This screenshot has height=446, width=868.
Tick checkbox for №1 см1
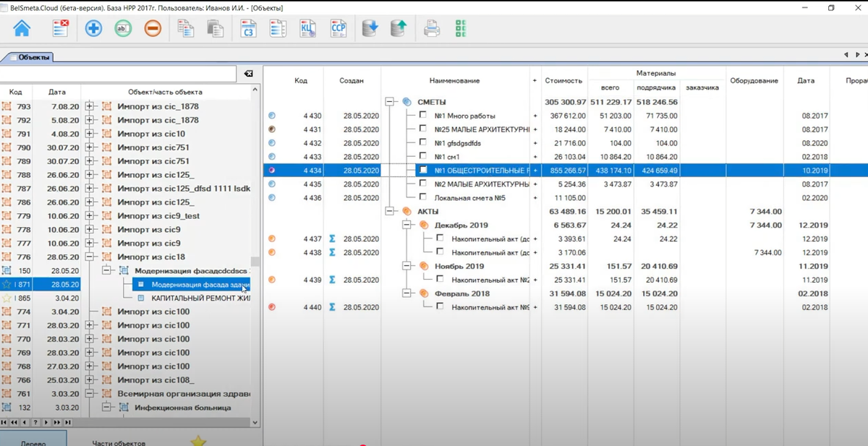423,156
